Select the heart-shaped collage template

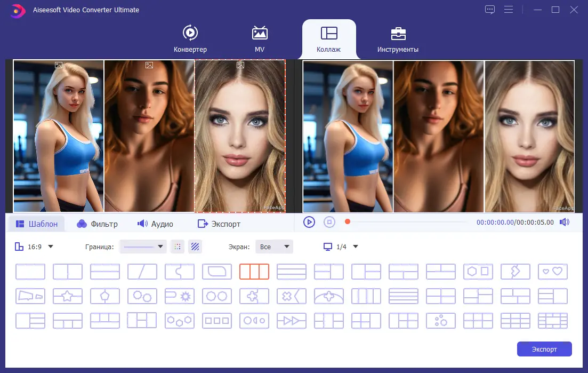click(553, 272)
